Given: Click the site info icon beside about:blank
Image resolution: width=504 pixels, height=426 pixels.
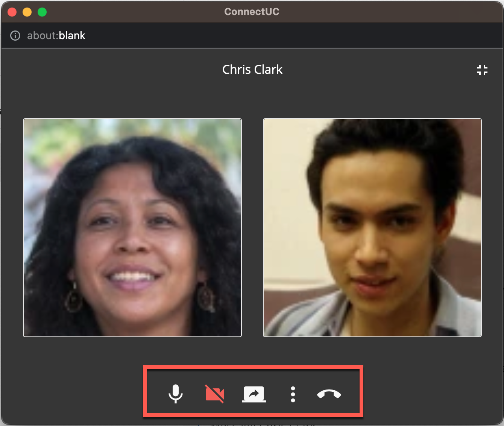Looking at the screenshot, I should [15, 36].
